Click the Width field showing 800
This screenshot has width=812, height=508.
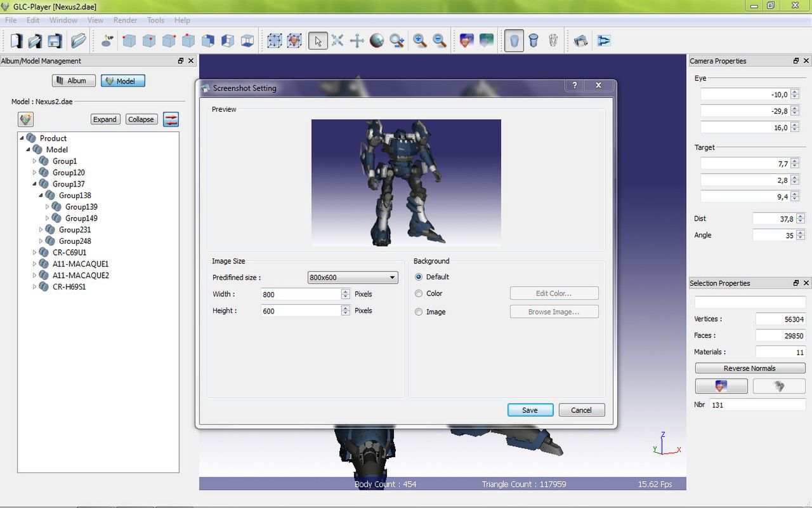click(x=301, y=294)
